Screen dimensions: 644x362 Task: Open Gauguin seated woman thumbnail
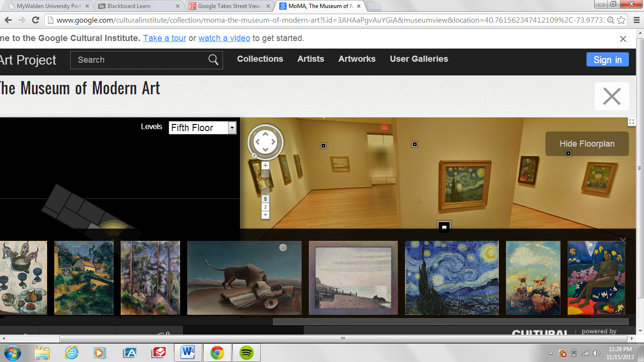point(596,278)
